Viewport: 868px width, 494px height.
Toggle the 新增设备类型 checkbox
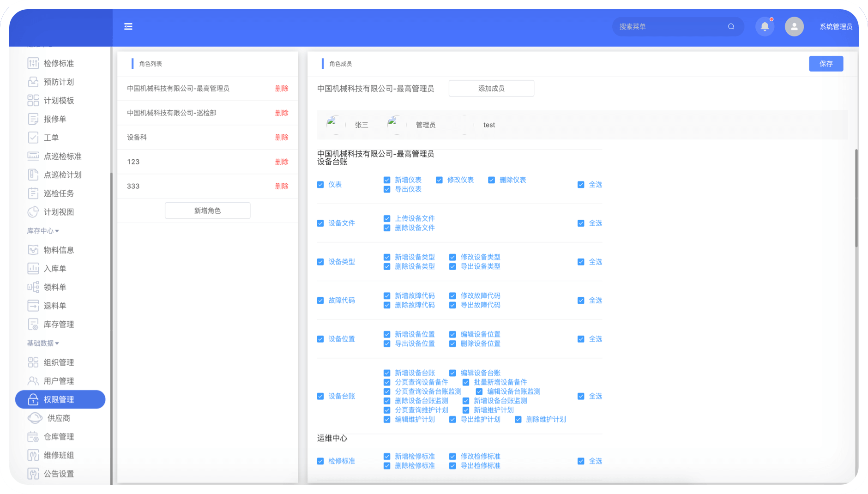click(387, 257)
